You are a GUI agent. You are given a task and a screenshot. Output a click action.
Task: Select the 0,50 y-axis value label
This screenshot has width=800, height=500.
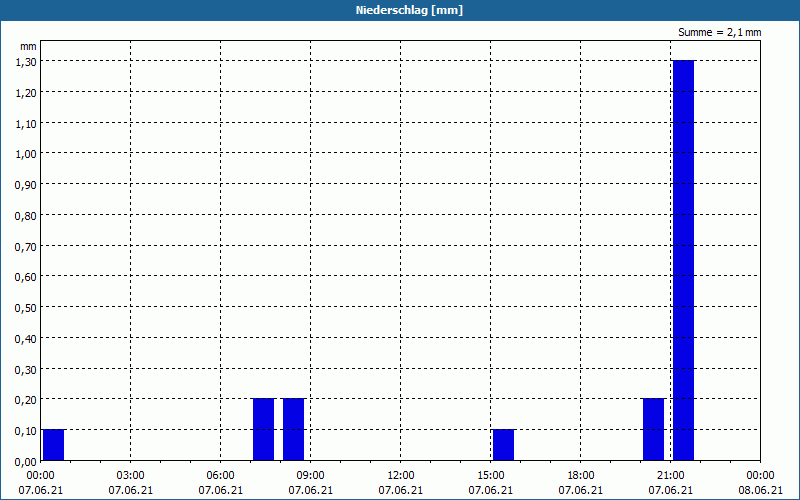click(x=26, y=308)
